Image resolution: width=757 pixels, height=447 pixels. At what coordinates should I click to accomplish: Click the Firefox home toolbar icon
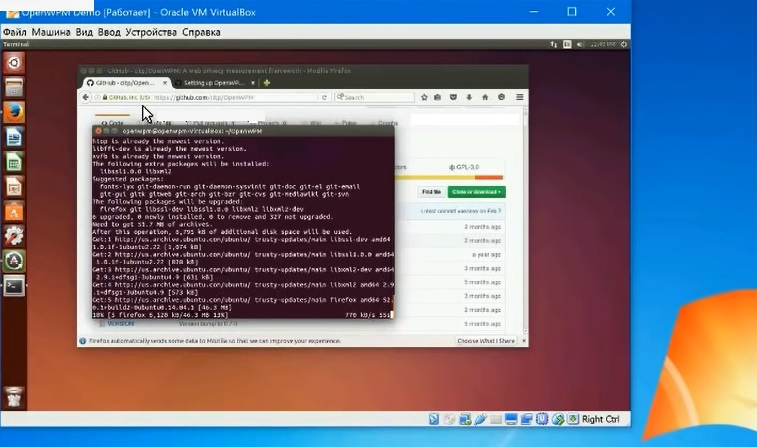485,97
